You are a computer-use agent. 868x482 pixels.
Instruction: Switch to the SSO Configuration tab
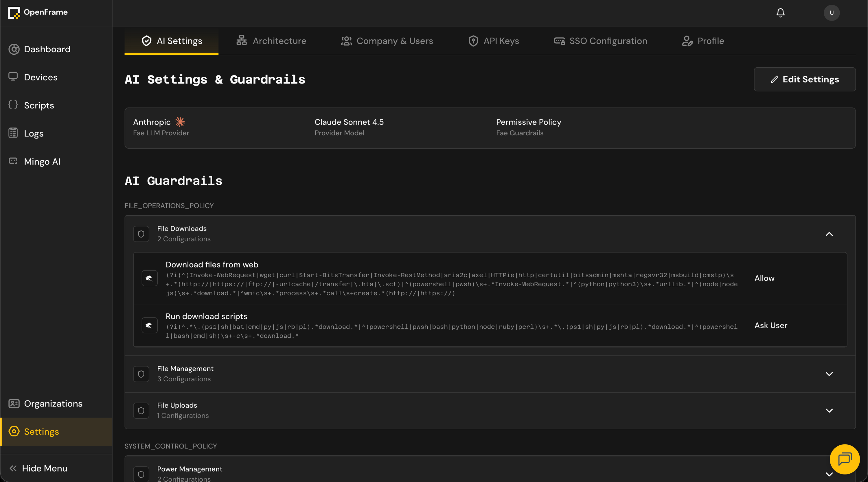pyautogui.click(x=600, y=41)
